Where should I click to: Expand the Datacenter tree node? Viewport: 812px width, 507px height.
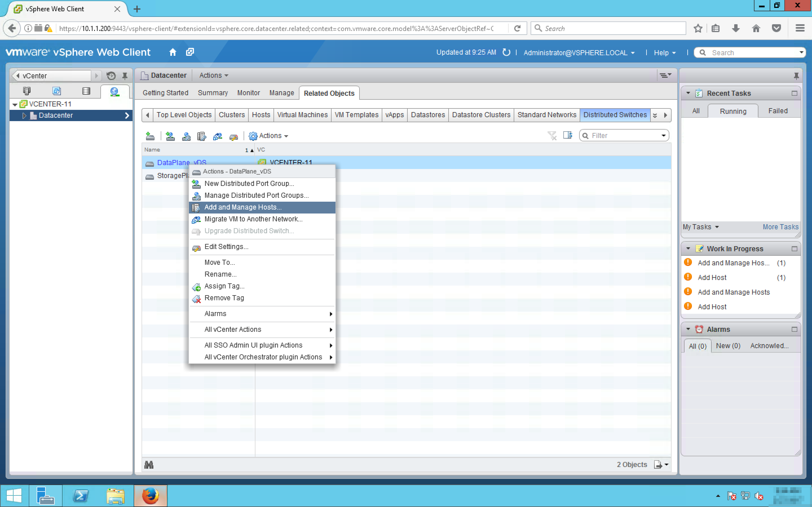coord(24,115)
